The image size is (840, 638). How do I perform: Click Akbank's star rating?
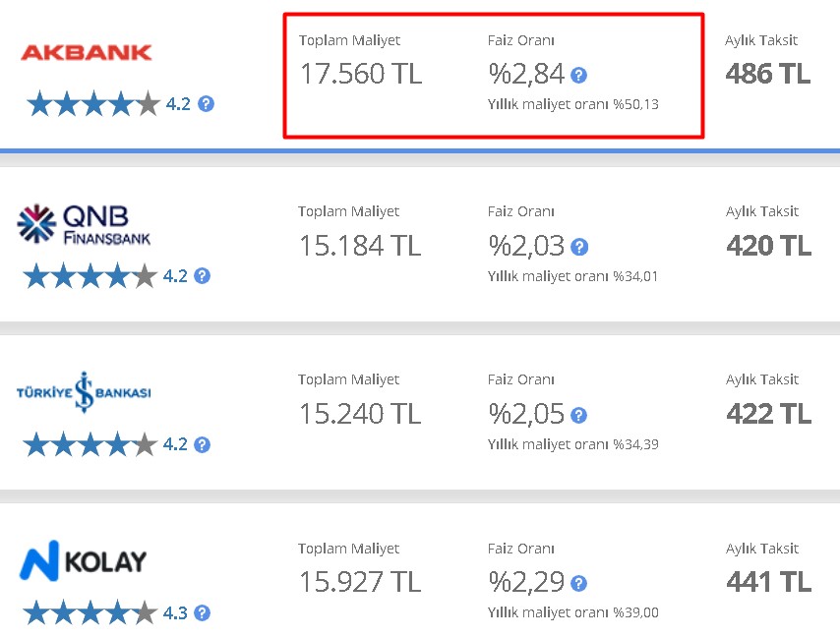[x=93, y=104]
